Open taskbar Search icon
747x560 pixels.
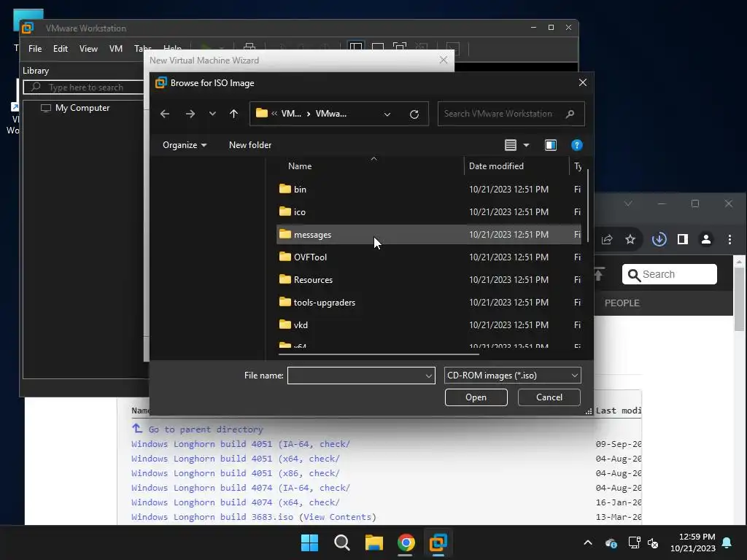[341, 542]
